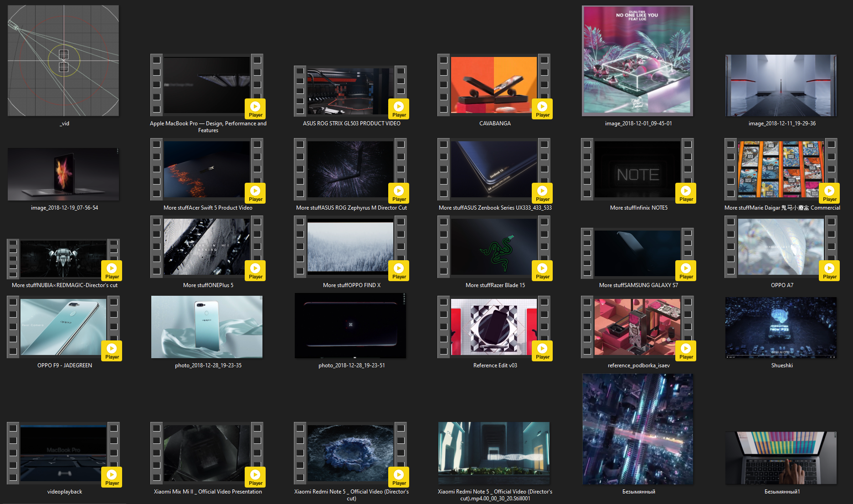The height and width of the screenshot is (504, 853).
Task: Click the 'More stuffOPPO FIND X' file name
Action: click(x=352, y=285)
